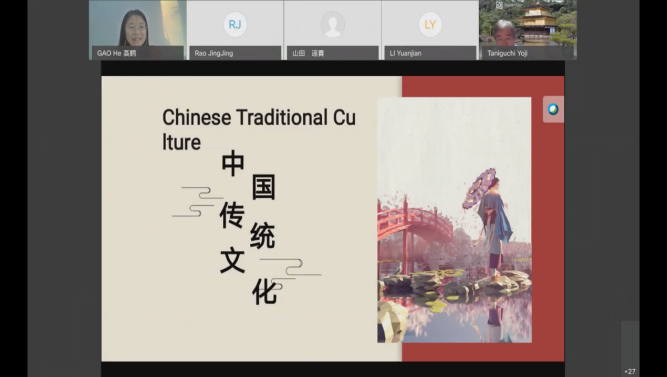Click the 山田 participant name label

point(308,53)
